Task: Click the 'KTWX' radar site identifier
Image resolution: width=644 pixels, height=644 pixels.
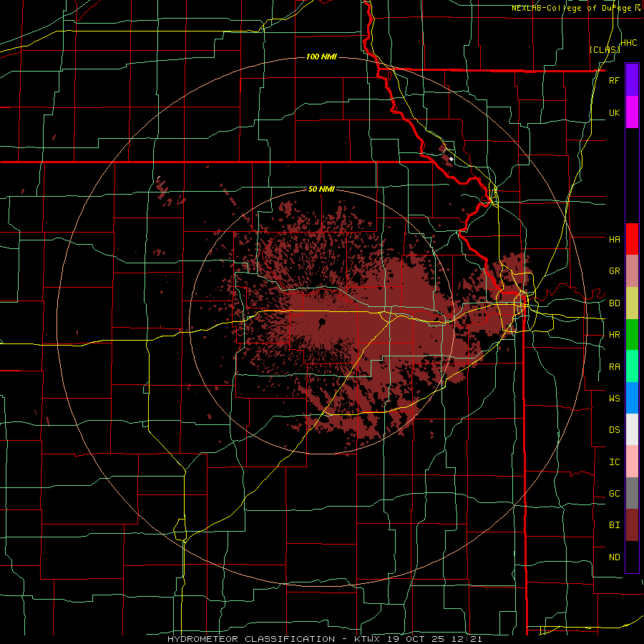Action: [368, 639]
